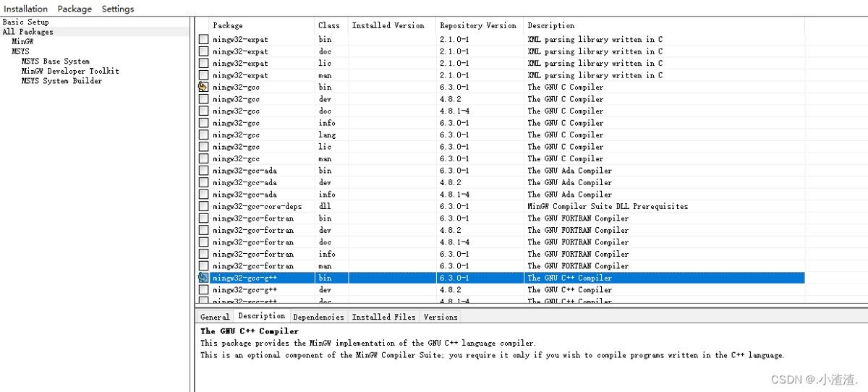Screen dimensions: 868x392
Task: Click 'The GNU FORTRAN Compiler' in fortran man row
Action: [578, 266]
